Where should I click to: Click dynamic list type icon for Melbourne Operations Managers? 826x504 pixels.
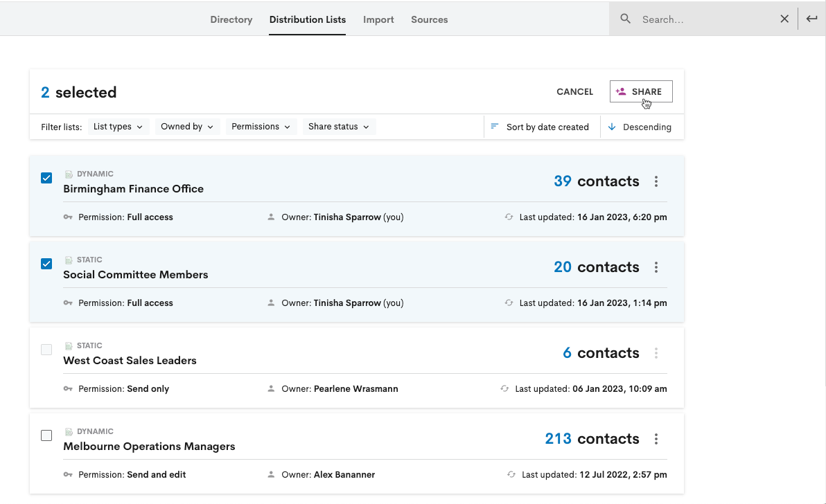tap(69, 431)
